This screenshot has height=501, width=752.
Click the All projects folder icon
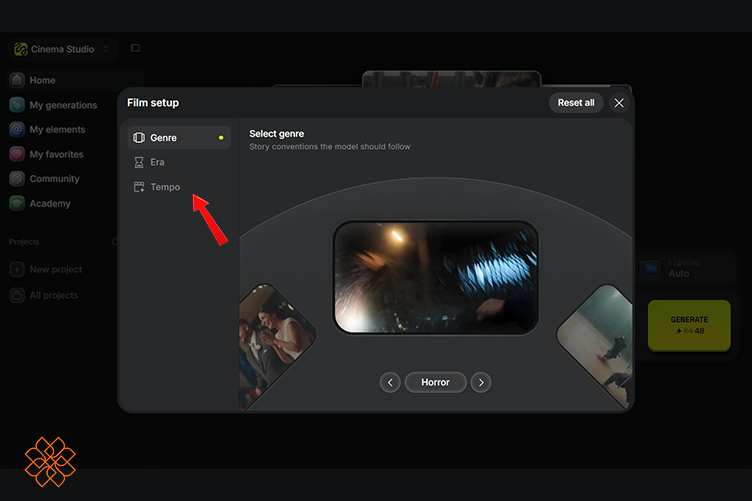(17, 295)
